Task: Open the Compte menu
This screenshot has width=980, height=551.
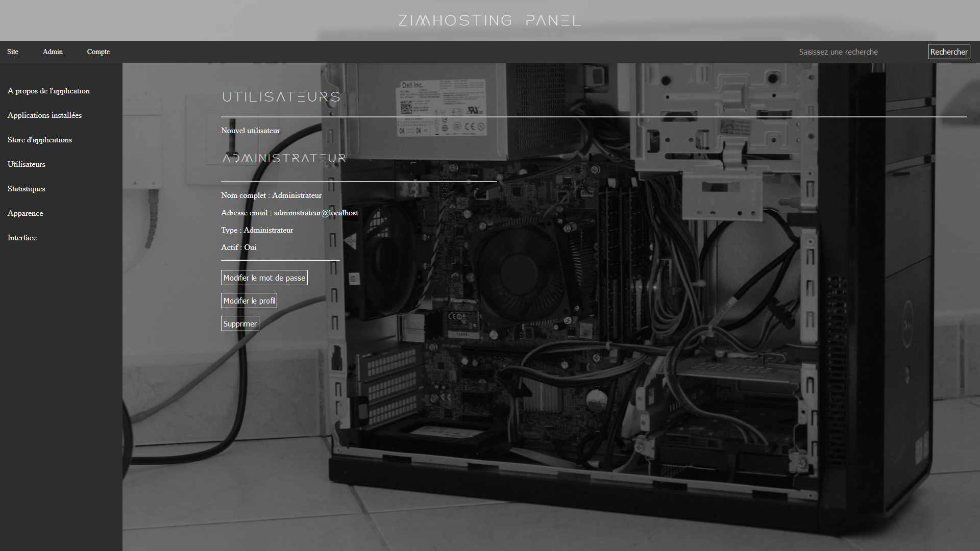Action: pyautogui.click(x=98, y=52)
